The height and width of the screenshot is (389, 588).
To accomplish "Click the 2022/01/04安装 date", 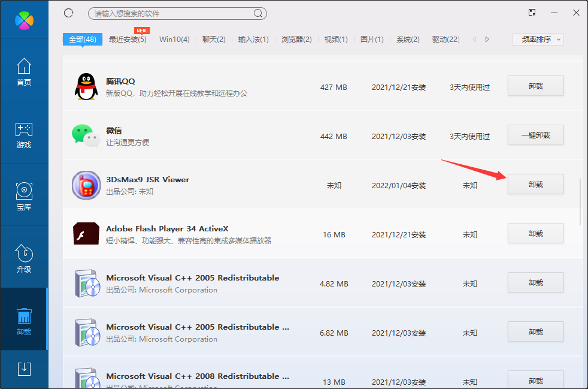I will pos(399,185).
